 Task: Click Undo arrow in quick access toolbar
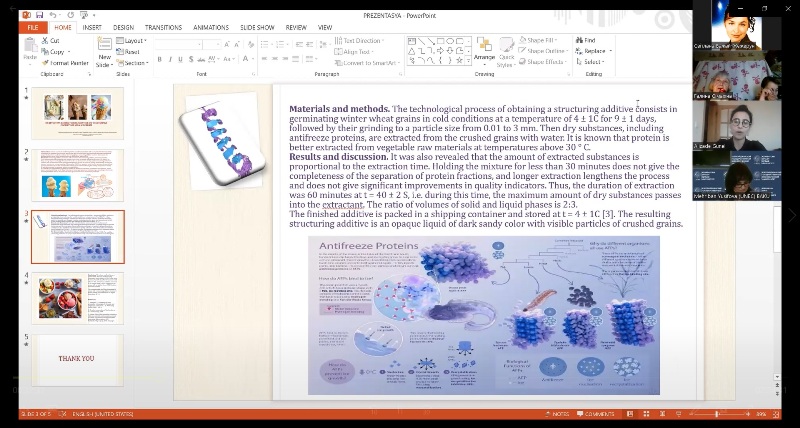54,16
